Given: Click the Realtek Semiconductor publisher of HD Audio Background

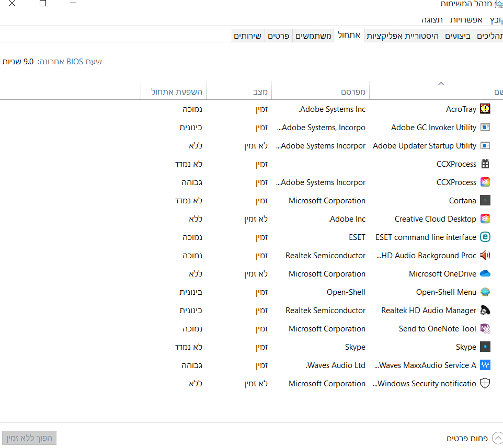Looking at the screenshot, I should [325, 256].
